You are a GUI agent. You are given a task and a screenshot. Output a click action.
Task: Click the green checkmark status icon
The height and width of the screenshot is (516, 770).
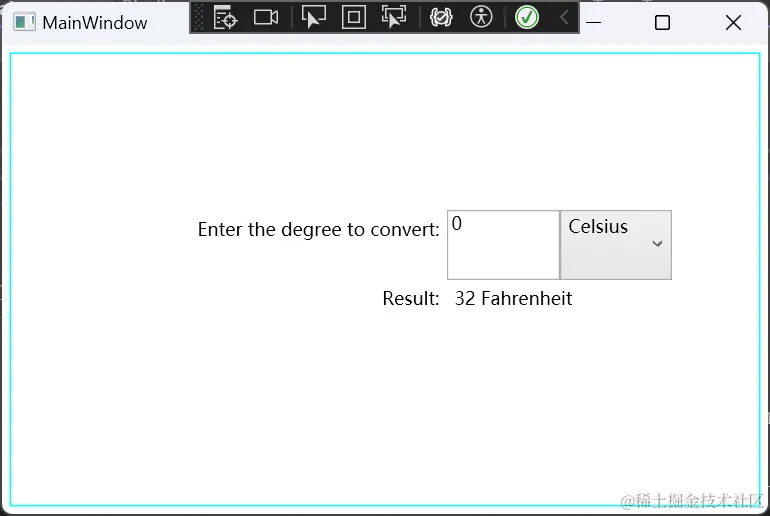[x=526, y=18]
